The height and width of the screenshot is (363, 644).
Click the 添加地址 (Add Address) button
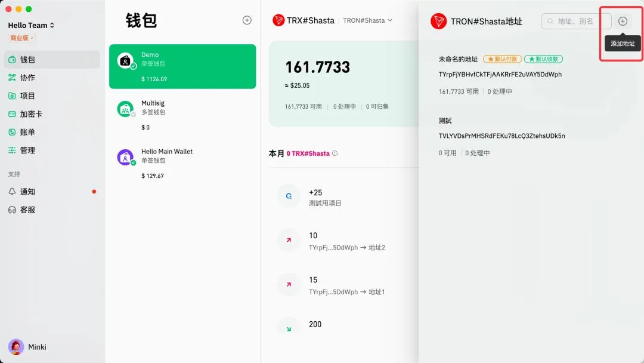(622, 43)
